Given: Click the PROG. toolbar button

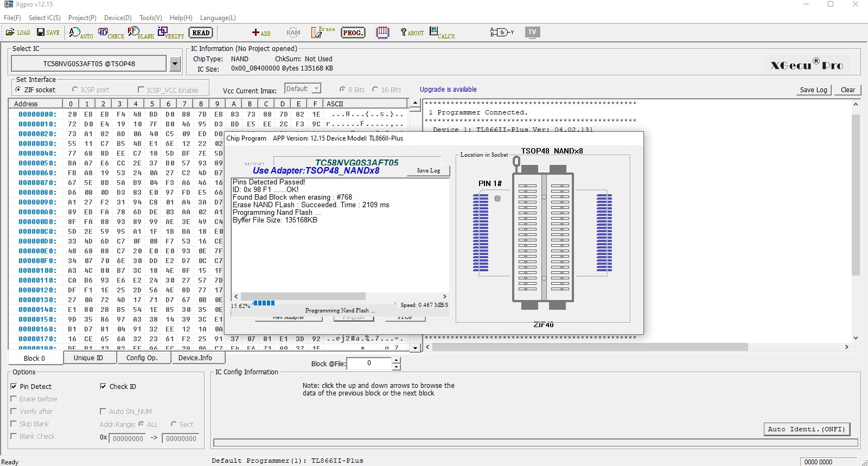Looking at the screenshot, I should point(353,33).
